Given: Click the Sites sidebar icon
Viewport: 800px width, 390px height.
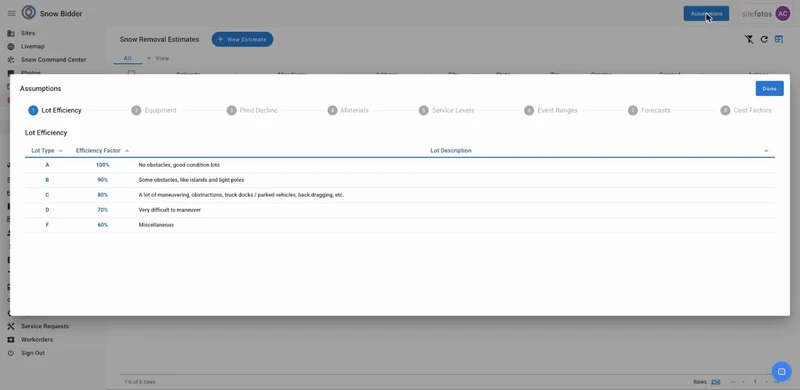Looking at the screenshot, I should (x=11, y=33).
